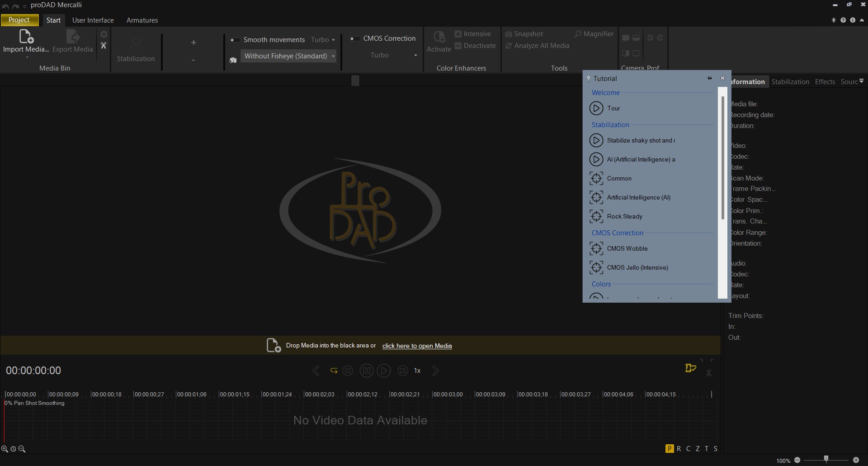This screenshot has width=868, height=466.
Task: Toggle the Z timeline track button
Action: pyautogui.click(x=698, y=449)
